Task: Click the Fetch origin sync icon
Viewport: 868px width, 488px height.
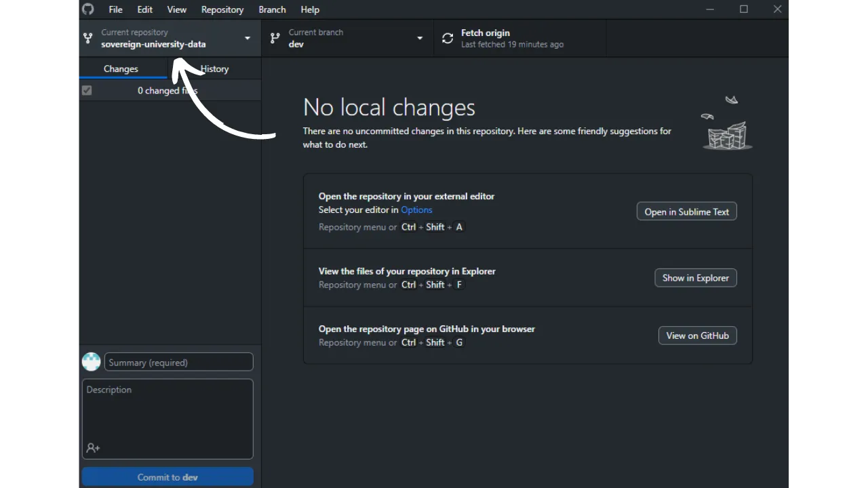Action: pyautogui.click(x=448, y=39)
